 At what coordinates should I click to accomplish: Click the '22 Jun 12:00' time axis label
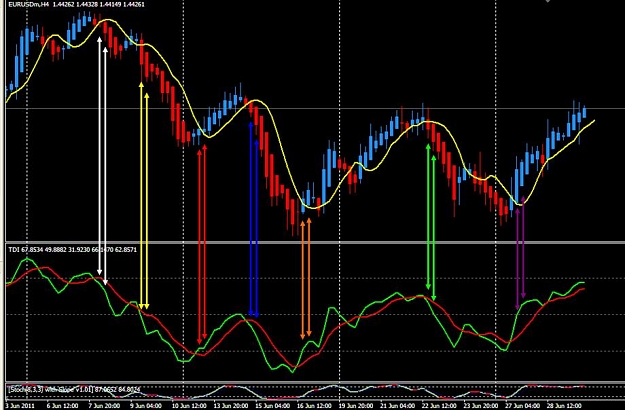439,406
